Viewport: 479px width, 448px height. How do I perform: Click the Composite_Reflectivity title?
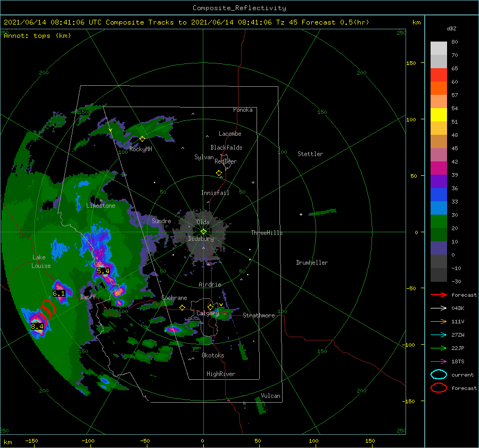240,8
